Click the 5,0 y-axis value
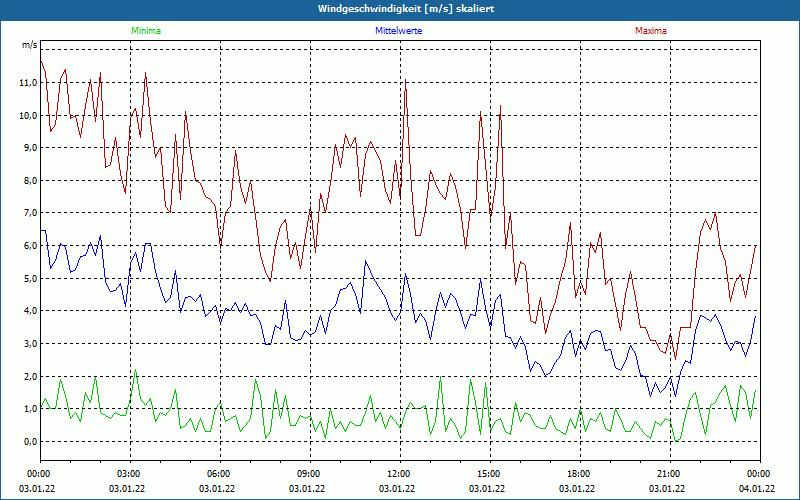 click(x=30, y=279)
